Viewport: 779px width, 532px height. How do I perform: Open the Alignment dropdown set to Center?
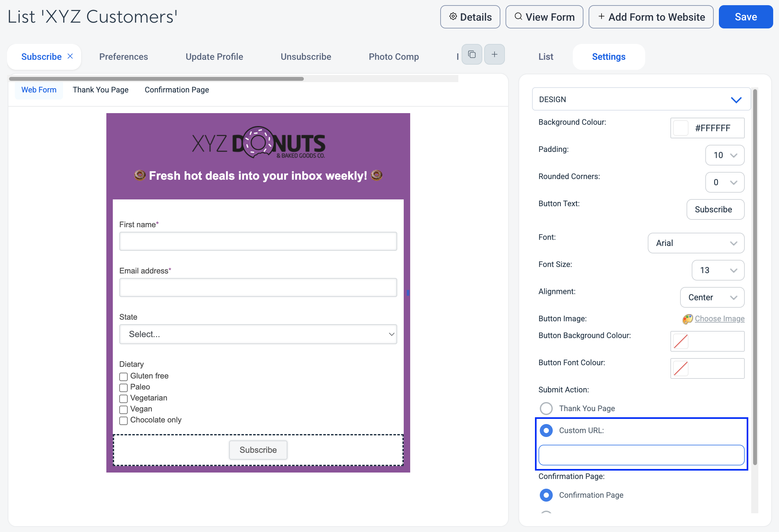coord(712,297)
